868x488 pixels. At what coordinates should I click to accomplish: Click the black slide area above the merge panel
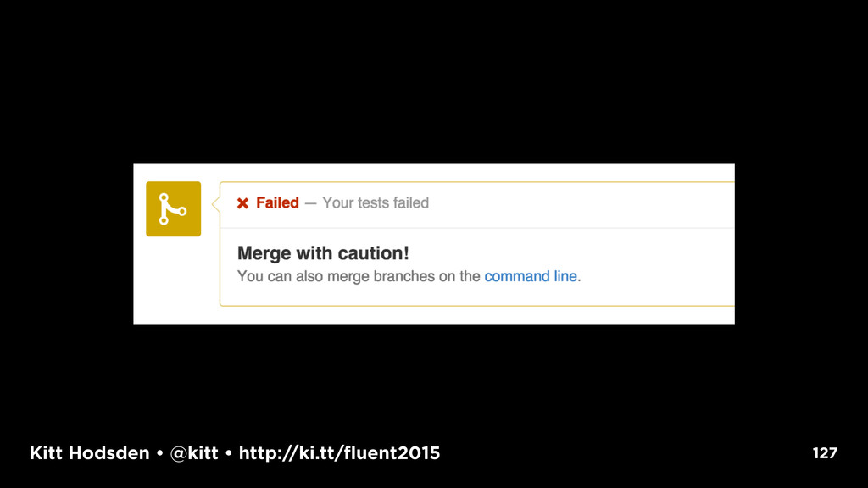[x=434, y=83]
